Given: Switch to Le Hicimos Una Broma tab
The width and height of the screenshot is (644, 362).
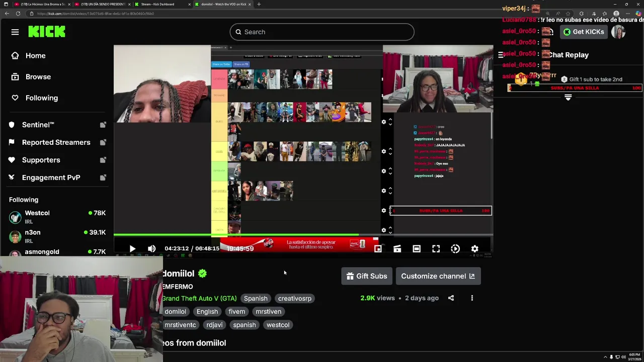Looking at the screenshot, I should tap(42, 4).
